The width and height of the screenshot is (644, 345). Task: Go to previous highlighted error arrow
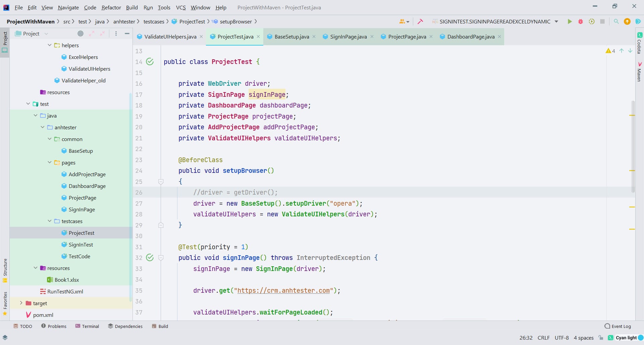pos(622,51)
